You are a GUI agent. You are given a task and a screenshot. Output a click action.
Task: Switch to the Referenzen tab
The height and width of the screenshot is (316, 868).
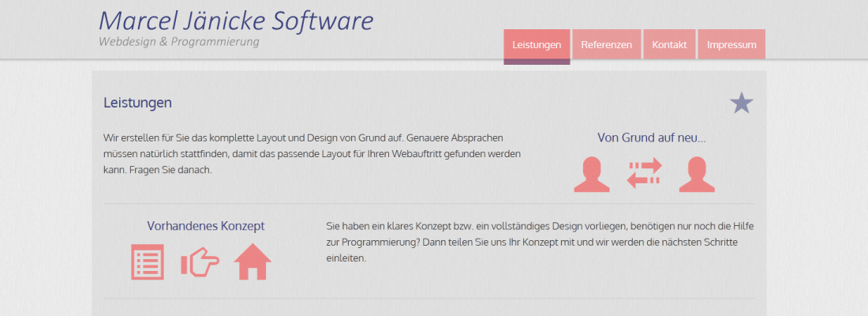click(606, 45)
